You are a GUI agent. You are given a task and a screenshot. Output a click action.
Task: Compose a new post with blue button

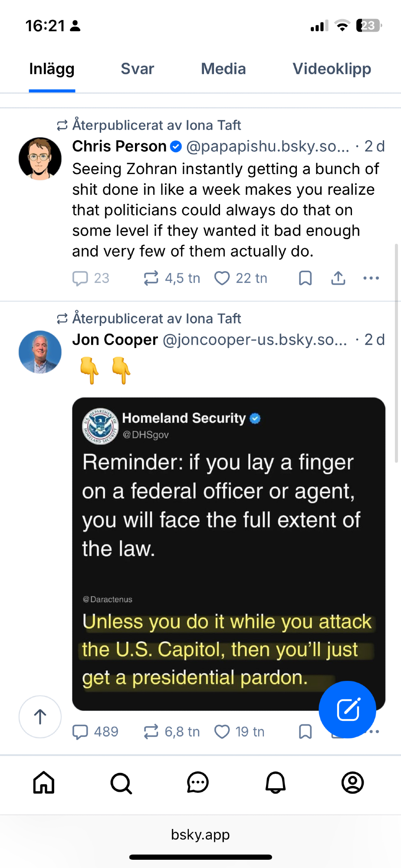[347, 710]
